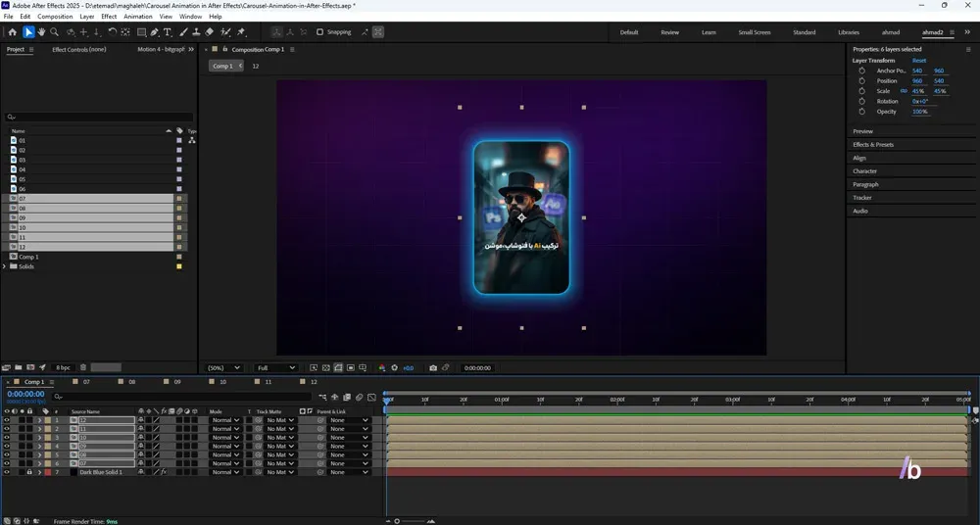Screen dimensions: 980x525
Task: Click the Home icon in the toolbar
Action: [x=12, y=32]
